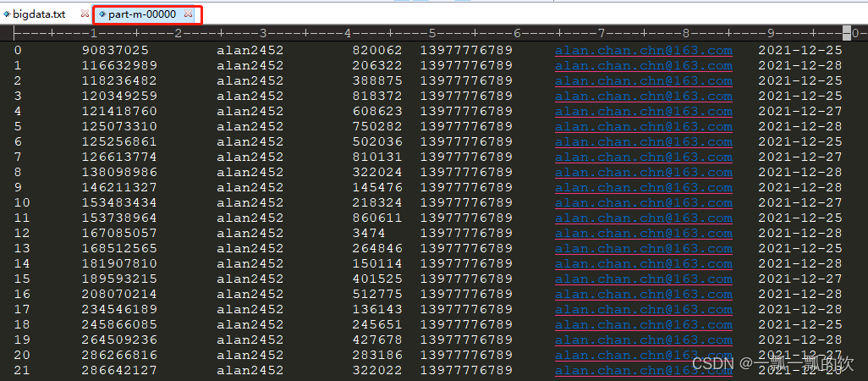
Task: Click the number 206322
Action: point(377,65)
